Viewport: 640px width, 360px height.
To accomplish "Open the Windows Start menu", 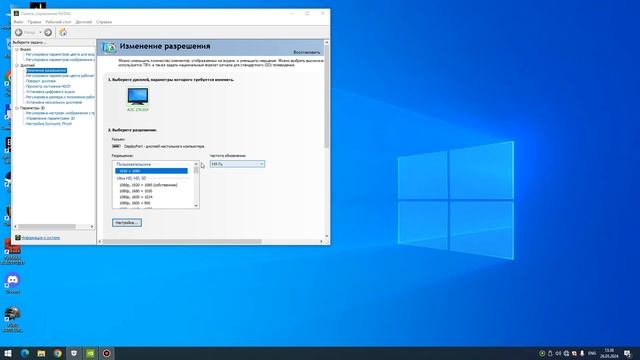I will click(x=8, y=353).
